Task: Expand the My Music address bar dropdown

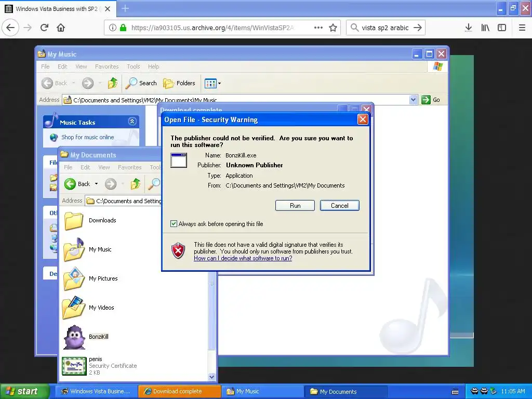Action: coord(413,100)
